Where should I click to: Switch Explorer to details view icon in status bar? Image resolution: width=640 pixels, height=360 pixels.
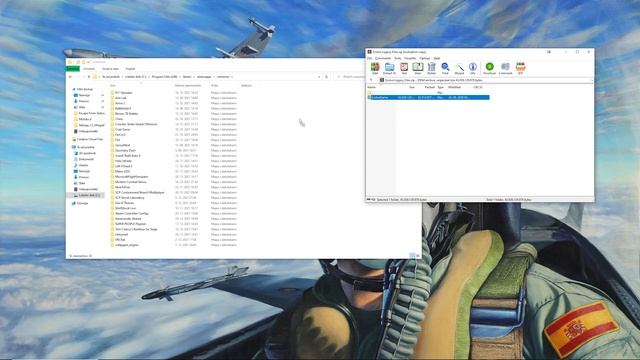(412, 256)
